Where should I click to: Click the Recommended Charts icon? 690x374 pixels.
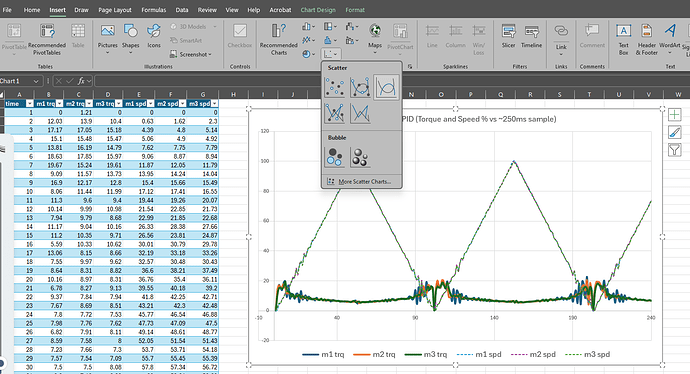(279, 40)
